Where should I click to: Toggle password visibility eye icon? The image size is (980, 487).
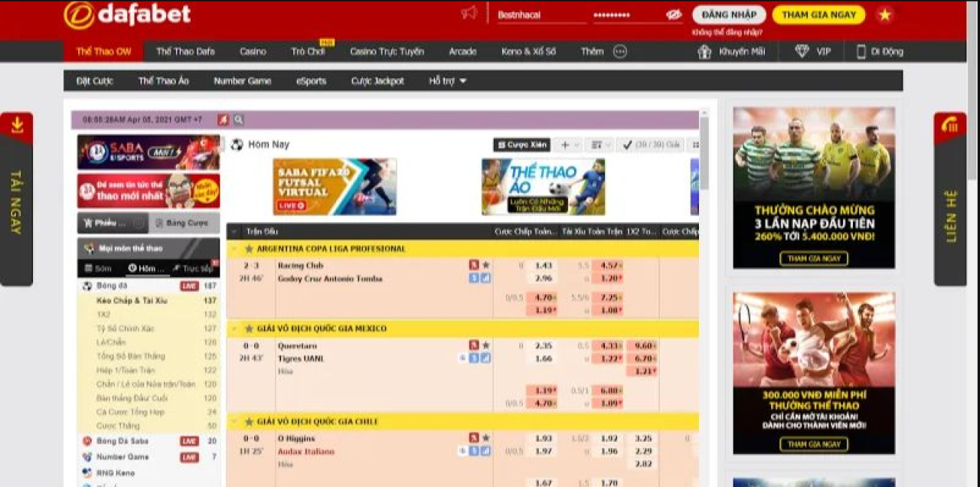(674, 15)
